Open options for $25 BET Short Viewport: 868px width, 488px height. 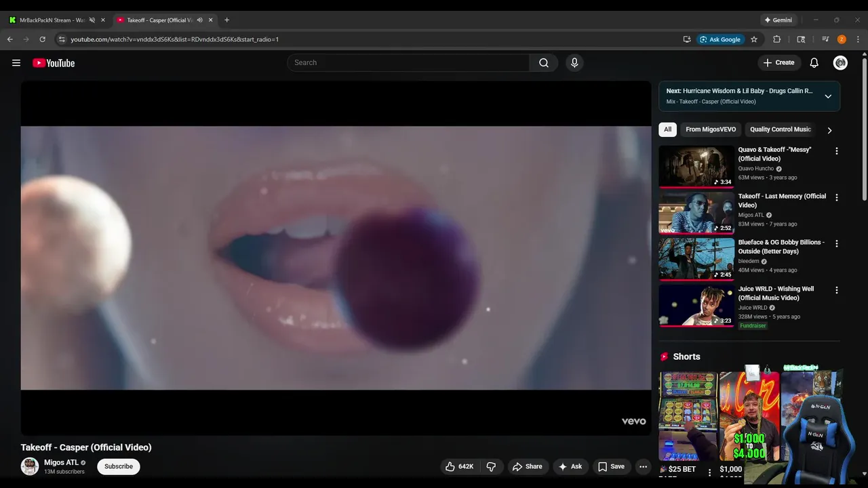(710, 472)
